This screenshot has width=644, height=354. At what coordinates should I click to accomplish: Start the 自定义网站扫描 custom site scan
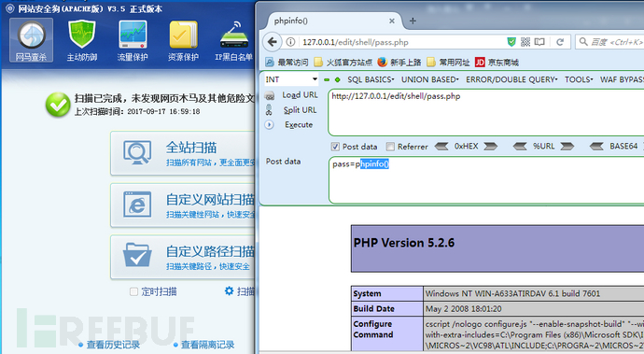click(x=183, y=205)
